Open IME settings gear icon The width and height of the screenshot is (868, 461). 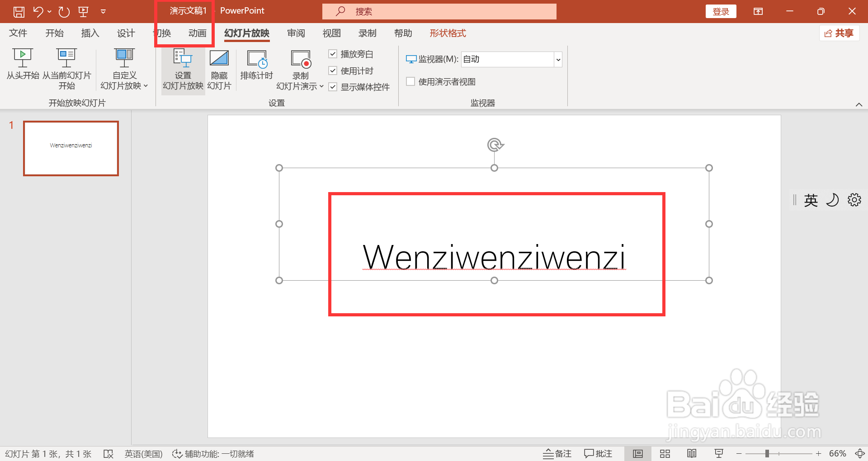(x=854, y=200)
